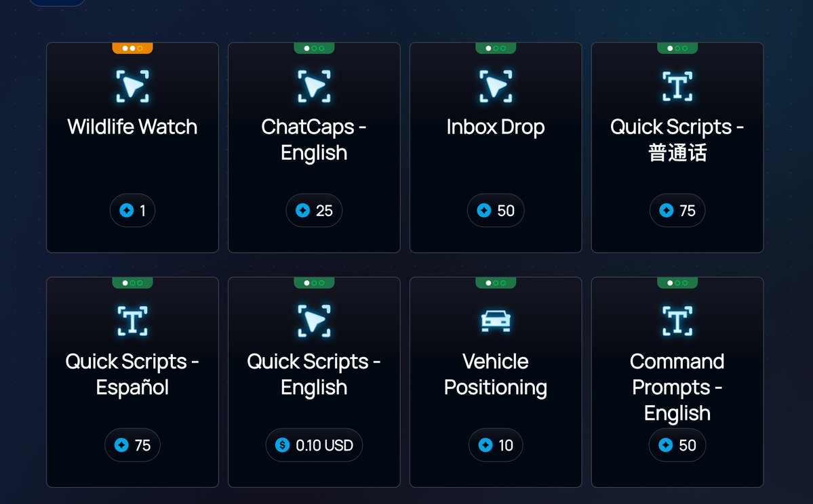The height and width of the screenshot is (504, 813).
Task: Click the car icon on Vehicle Positioning
Action: click(495, 320)
